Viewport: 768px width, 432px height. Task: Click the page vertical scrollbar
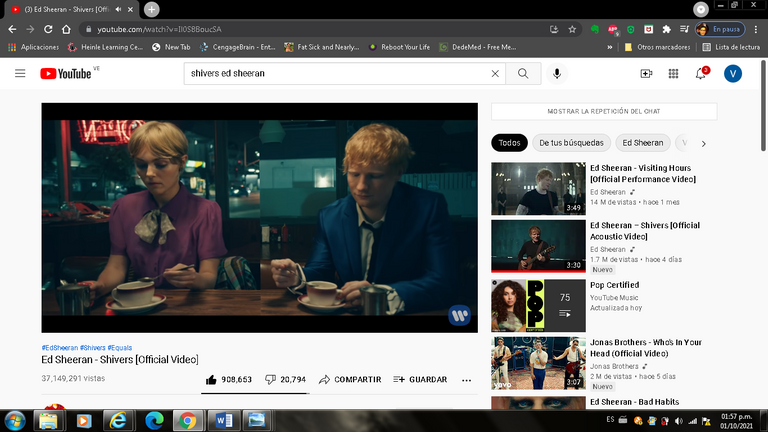763,106
